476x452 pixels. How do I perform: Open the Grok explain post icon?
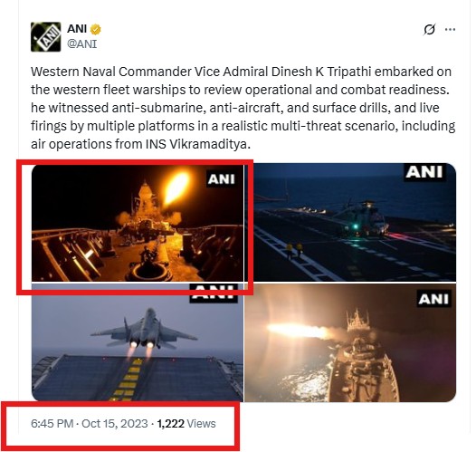pos(430,30)
